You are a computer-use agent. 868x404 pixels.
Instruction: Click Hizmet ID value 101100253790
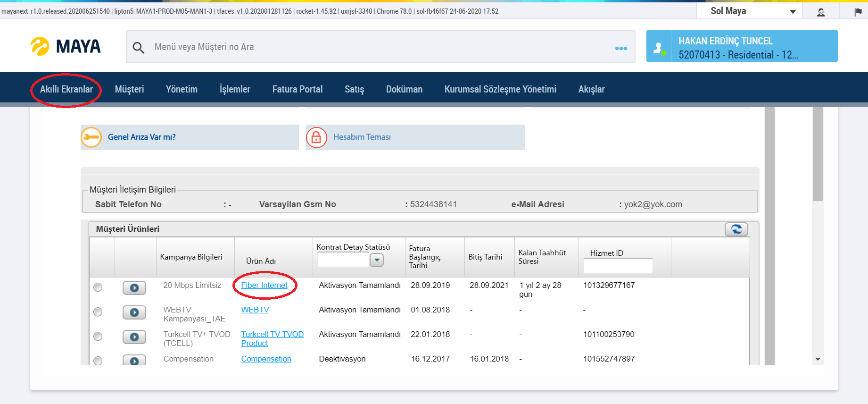click(x=609, y=335)
